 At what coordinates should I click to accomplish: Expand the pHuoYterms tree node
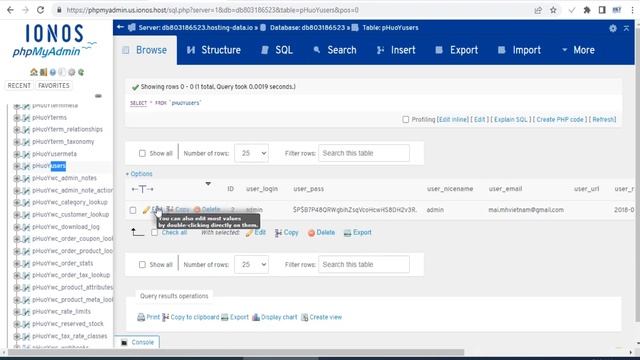[17, 118]
